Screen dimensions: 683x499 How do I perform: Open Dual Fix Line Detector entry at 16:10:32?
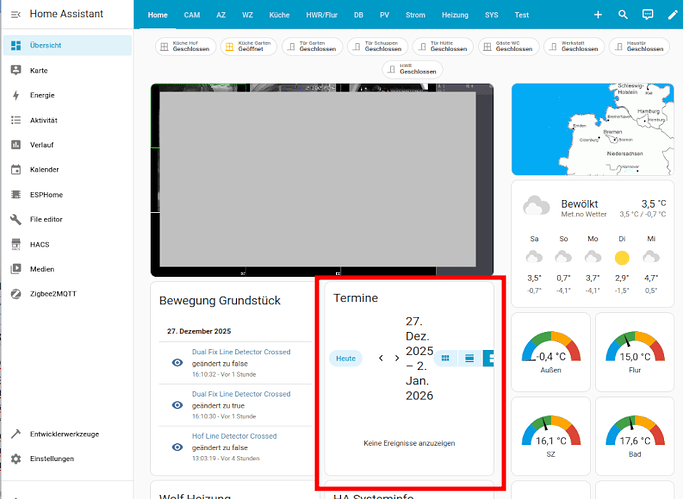coord(241,352)
